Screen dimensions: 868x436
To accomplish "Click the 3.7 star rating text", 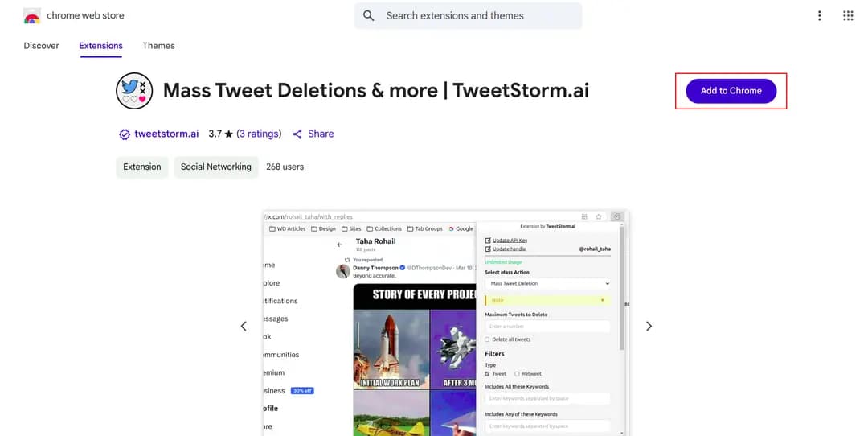I will tap(220, 134).
